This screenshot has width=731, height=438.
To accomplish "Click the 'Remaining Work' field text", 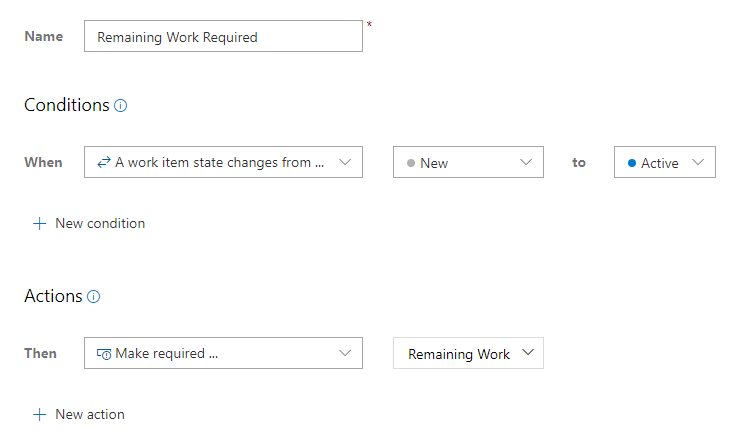I will [x=459, y=354].
